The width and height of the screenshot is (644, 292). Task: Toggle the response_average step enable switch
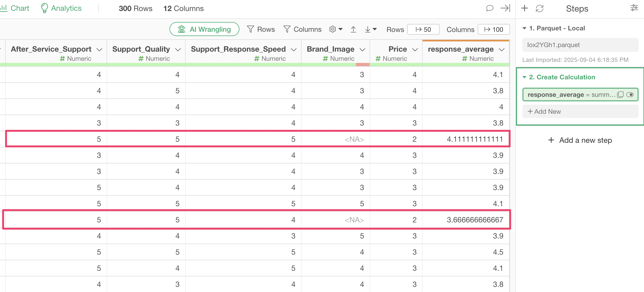[630, 95]
